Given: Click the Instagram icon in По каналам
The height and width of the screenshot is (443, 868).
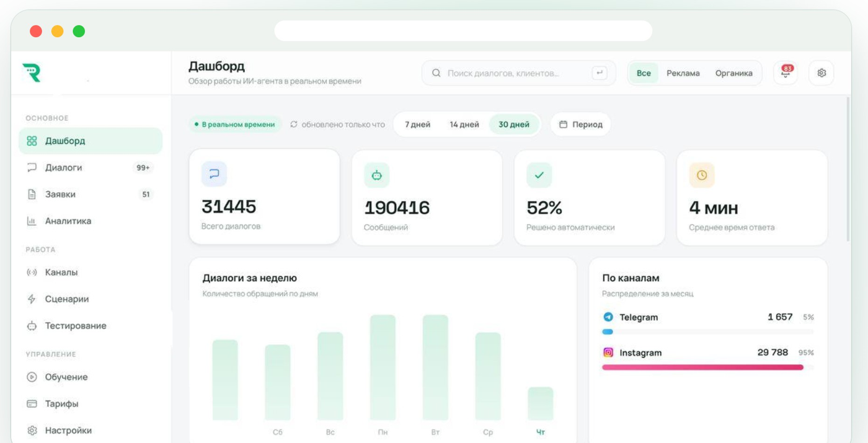Looking at the screenshot, I should click(x=608, y=353).
